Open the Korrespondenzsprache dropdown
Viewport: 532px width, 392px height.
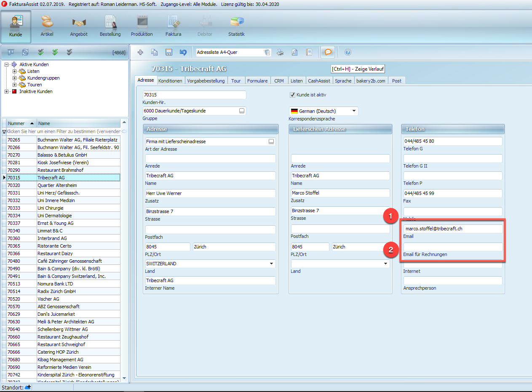[354, 111]
